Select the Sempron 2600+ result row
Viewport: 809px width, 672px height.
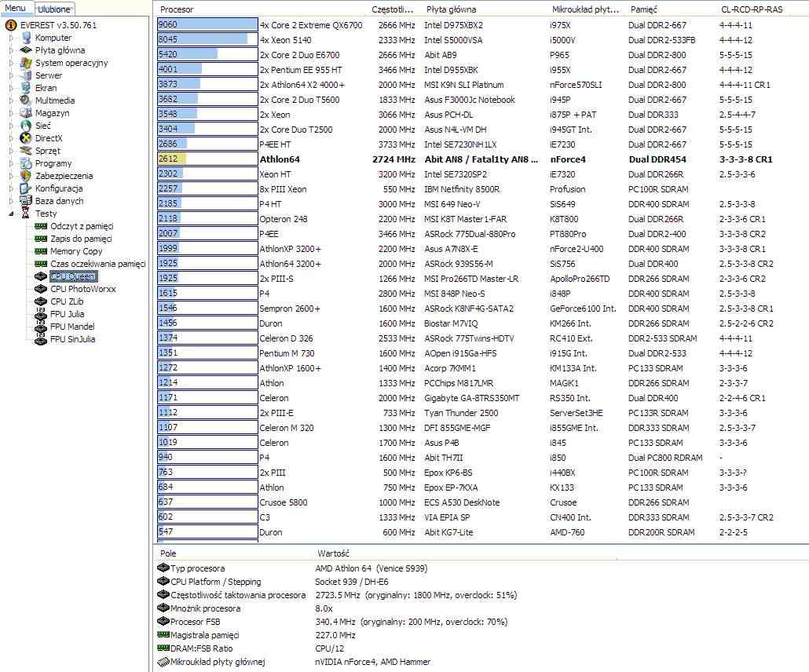tap(480, 309)
